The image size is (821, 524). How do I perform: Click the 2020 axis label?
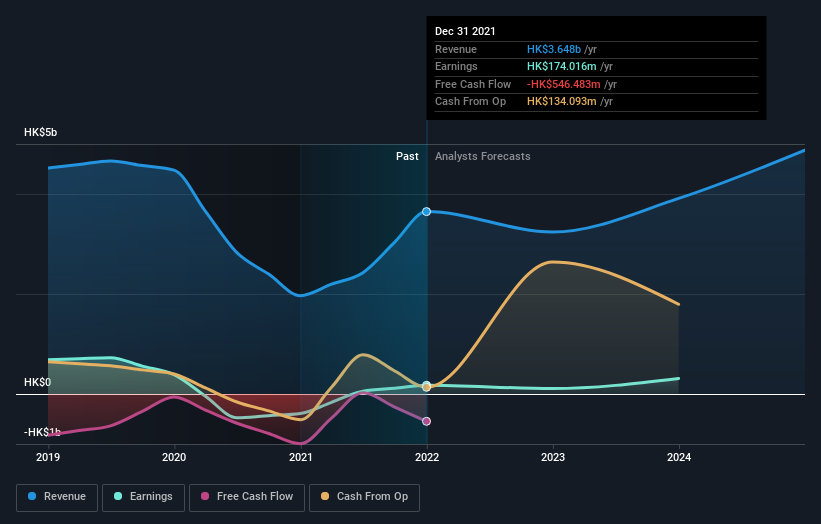coord(174,457)
